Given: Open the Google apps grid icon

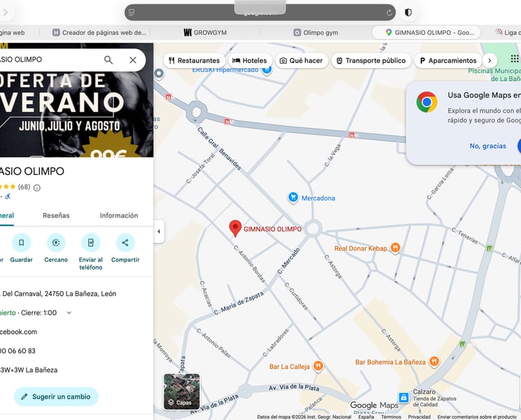Looking at the screenshot, I should click(x=514, y=59).
